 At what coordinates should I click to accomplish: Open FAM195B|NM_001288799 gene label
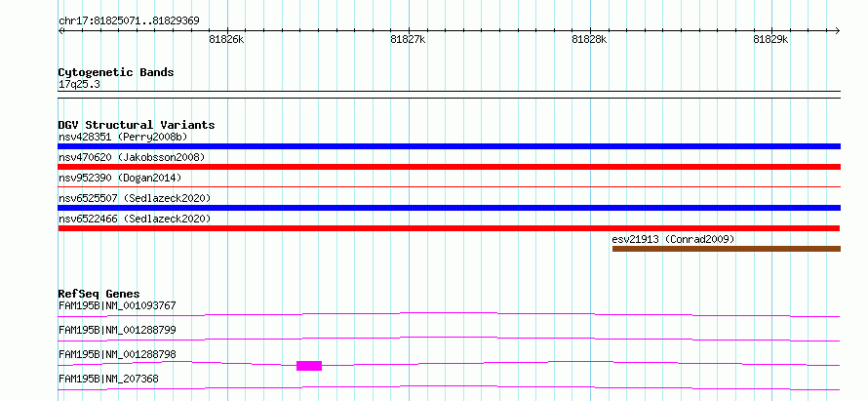pyautogui.click(x=117, y=330)
